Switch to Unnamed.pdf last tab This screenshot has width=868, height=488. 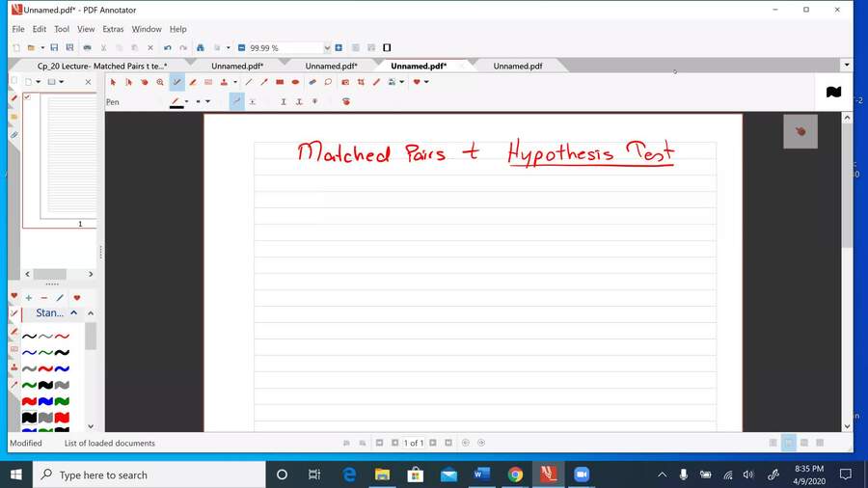pos(518,66)
